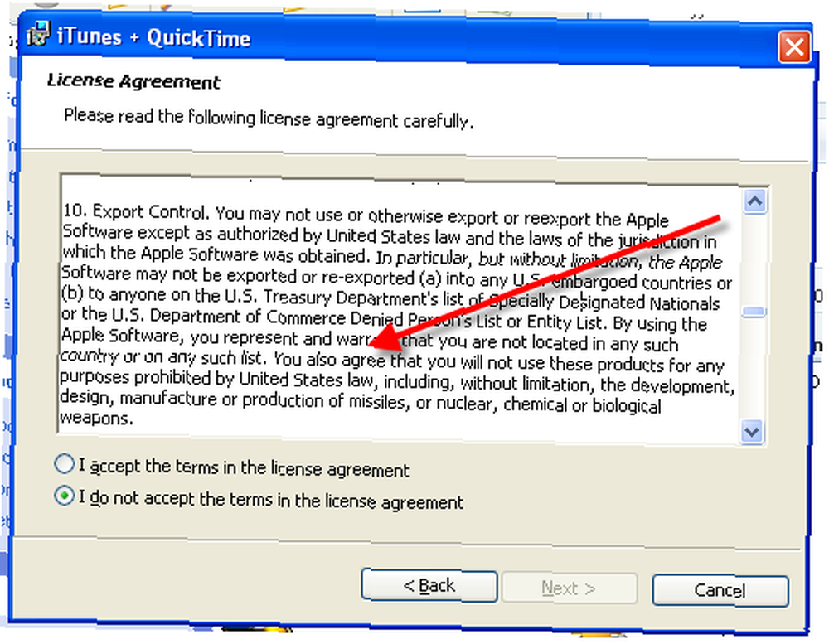Screen dimensions: 829x644
Task: Click the installer icon in title bar
Action: (38, 34)
